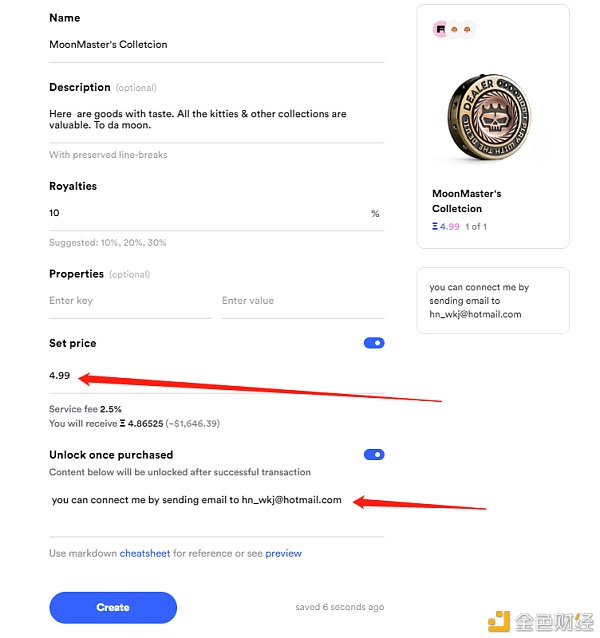Click the Enter value properties field
Screen dimensions: 600x638
303,301
